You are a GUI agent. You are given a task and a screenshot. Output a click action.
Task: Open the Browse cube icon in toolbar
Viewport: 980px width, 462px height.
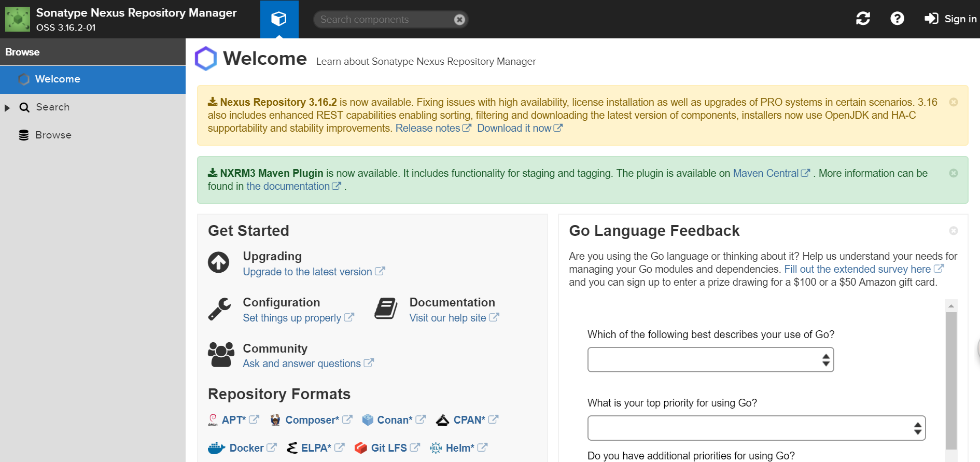(x=279, y=19)
